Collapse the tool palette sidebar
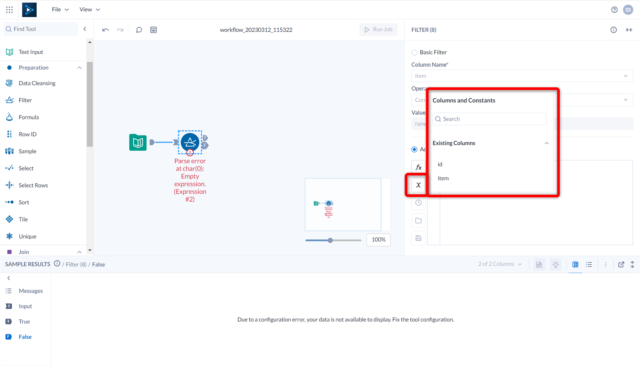The image size is (640, 366). coord(85,29)
